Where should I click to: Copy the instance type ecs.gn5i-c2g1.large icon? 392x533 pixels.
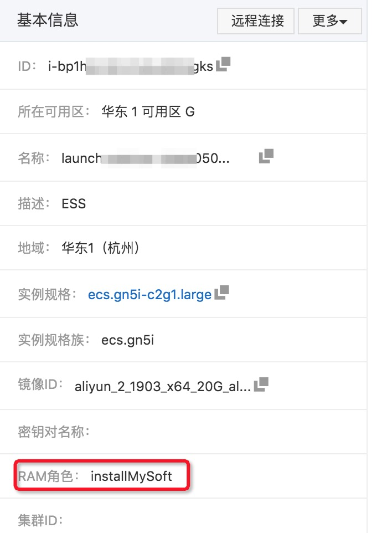[x=222, y=293]
